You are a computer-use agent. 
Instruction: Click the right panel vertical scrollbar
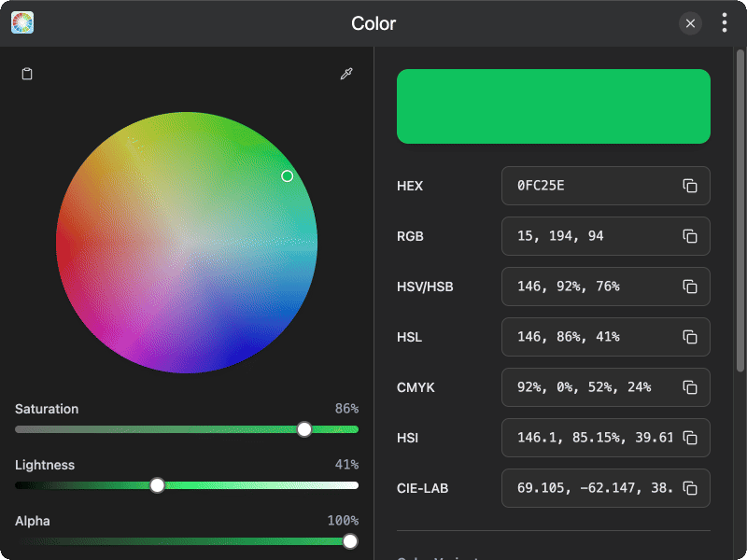(740, 209)
